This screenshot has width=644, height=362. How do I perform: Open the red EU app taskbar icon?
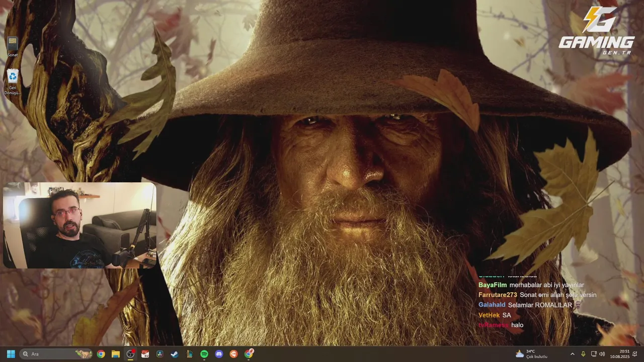pos(145,354)
